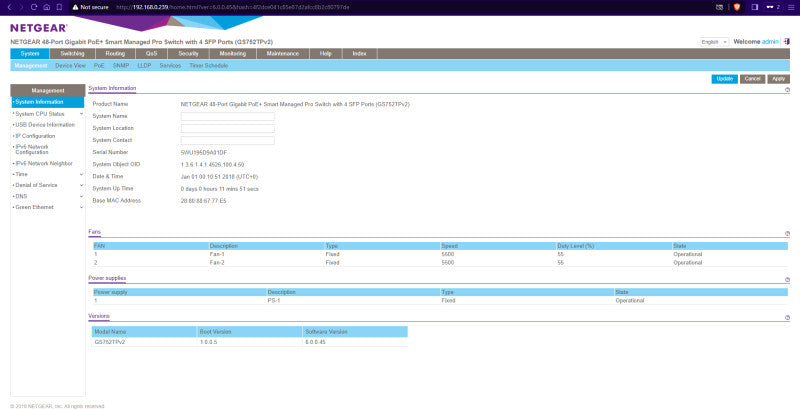Click the logout door icon
The height and width of the screenshot is (409, 800).
coord(787,41)
